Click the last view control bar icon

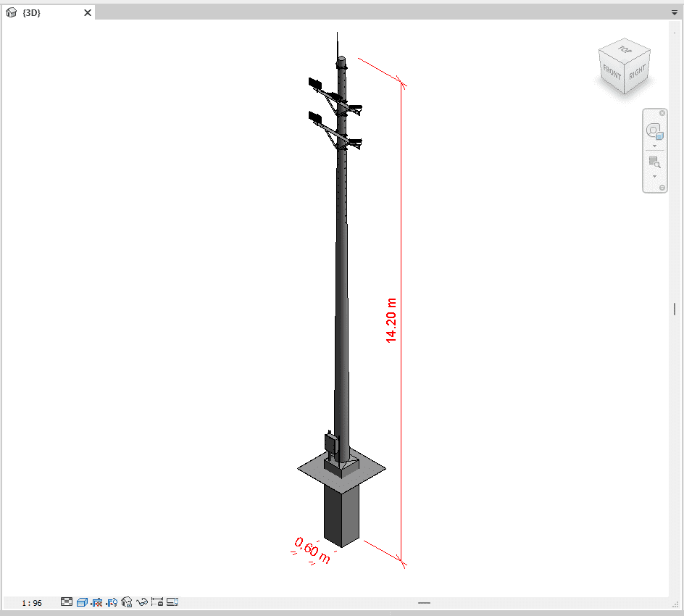[x=172, y=602]
